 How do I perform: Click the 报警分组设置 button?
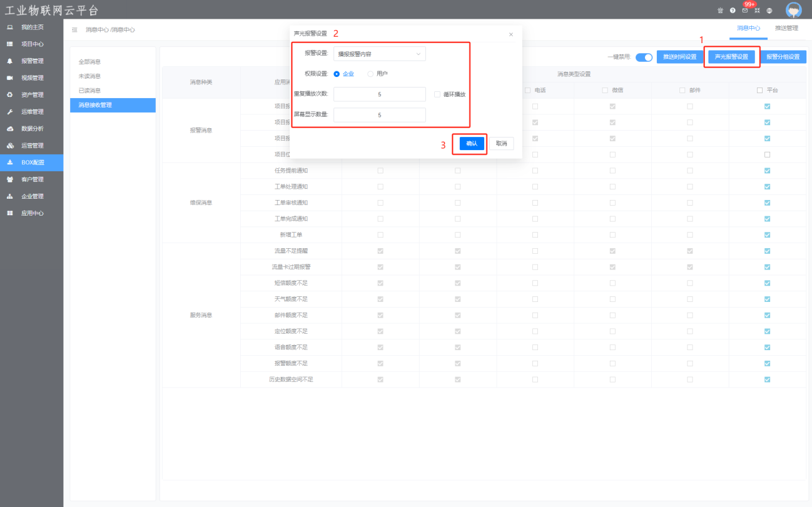tap(783, 57)
